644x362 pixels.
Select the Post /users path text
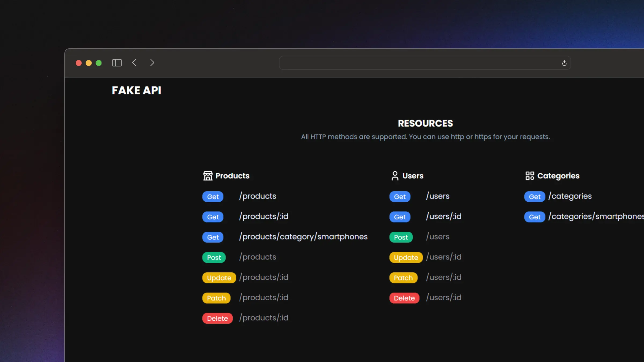[x=438, y=237]
